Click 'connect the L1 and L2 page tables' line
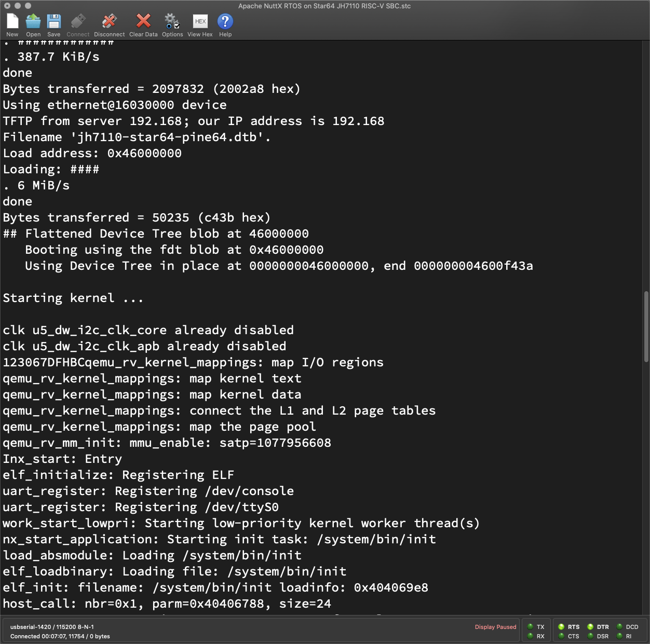This screenshot has width=650, height=644. [x=219, y=411]
